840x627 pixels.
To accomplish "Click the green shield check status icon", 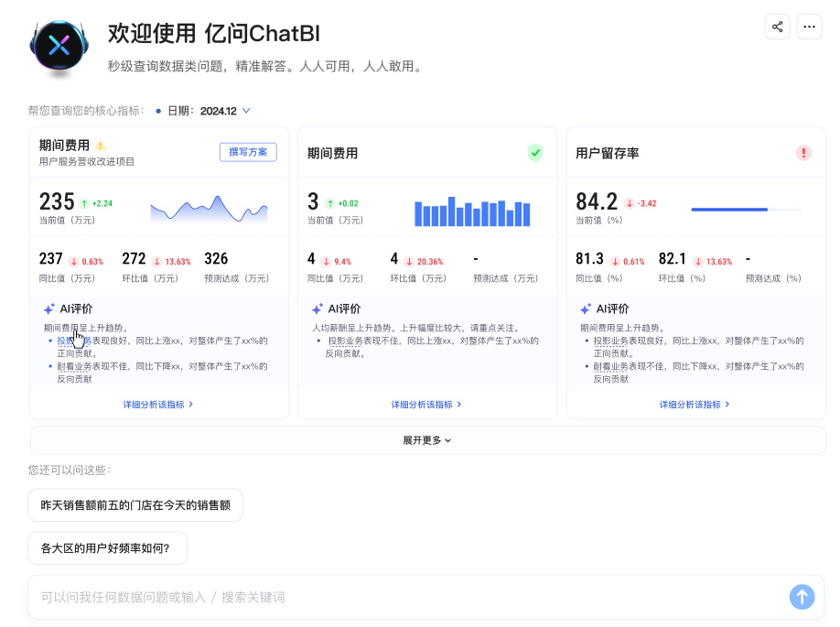I will click(535, 153).
